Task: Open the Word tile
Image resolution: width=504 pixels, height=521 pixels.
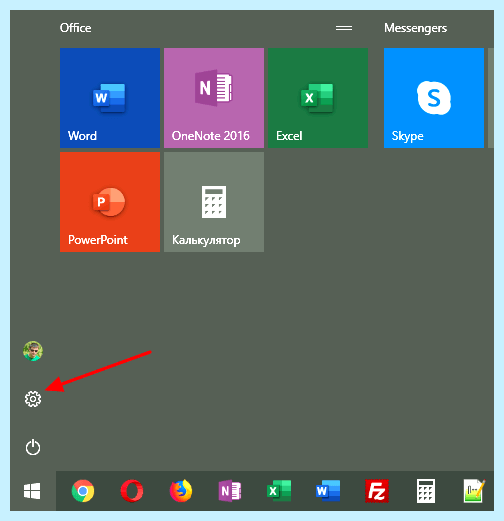Action: 110,98
